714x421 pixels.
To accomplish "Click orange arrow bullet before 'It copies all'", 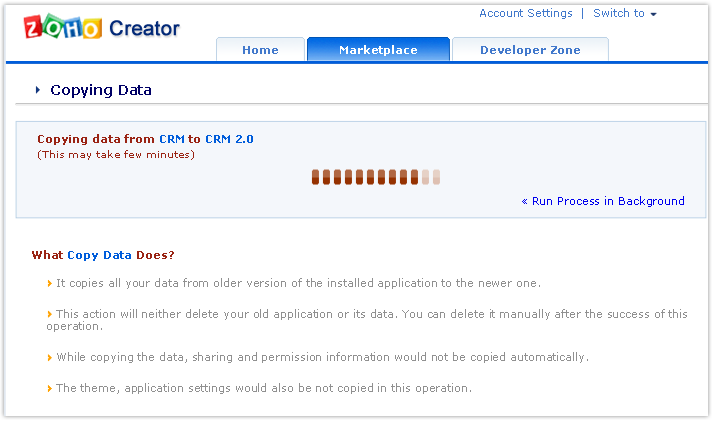I will pos(50,284).
